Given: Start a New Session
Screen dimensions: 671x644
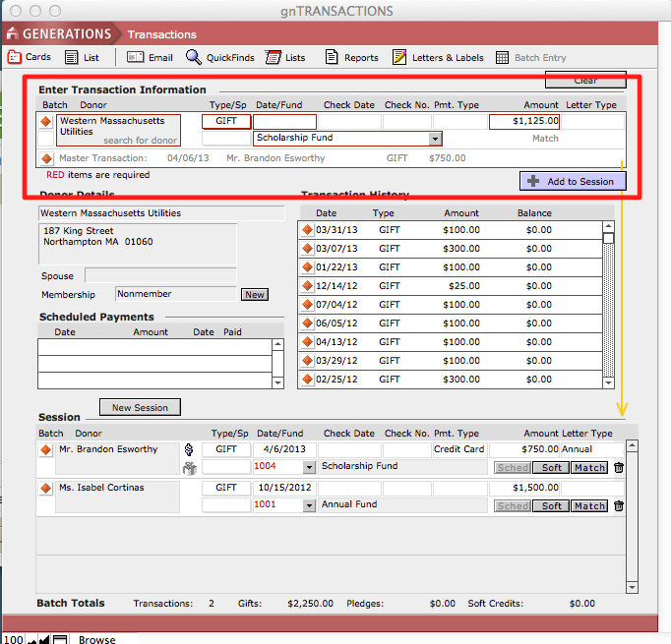Looking at the screenshot, I should pyautogui.click(x=140, y=408).
